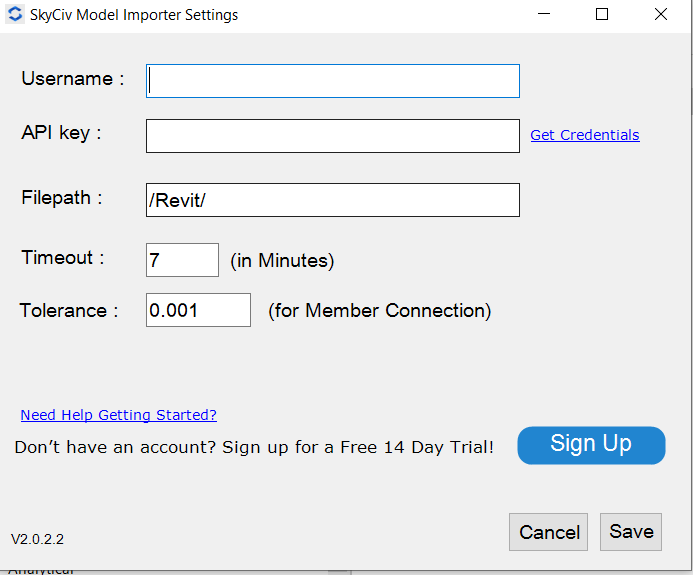Click the Timeout minutes field
The image size is (693, 575).
pyautogui.click(x=182, y=260)
